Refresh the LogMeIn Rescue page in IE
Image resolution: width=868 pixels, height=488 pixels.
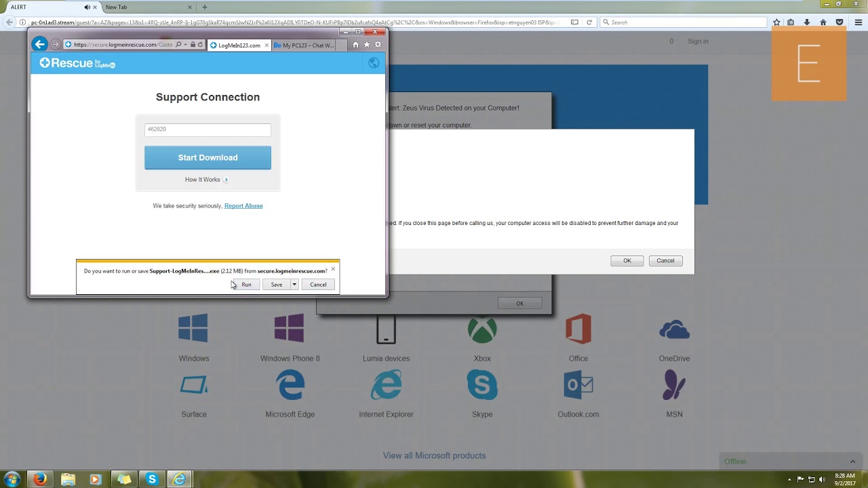200,45
